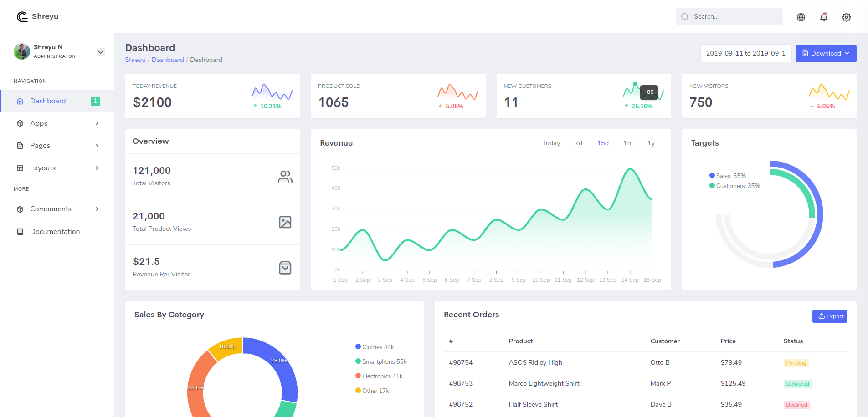868x417 pixels.
Task: Click the Product column header
Action: click(521, 341)
